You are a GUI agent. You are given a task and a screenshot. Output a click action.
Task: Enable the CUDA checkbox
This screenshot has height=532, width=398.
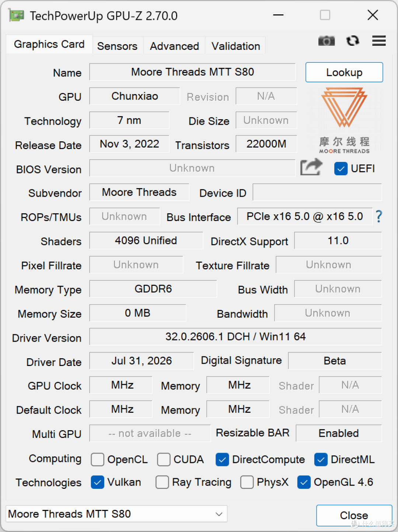pyautogui.click(x=164, y=459)
